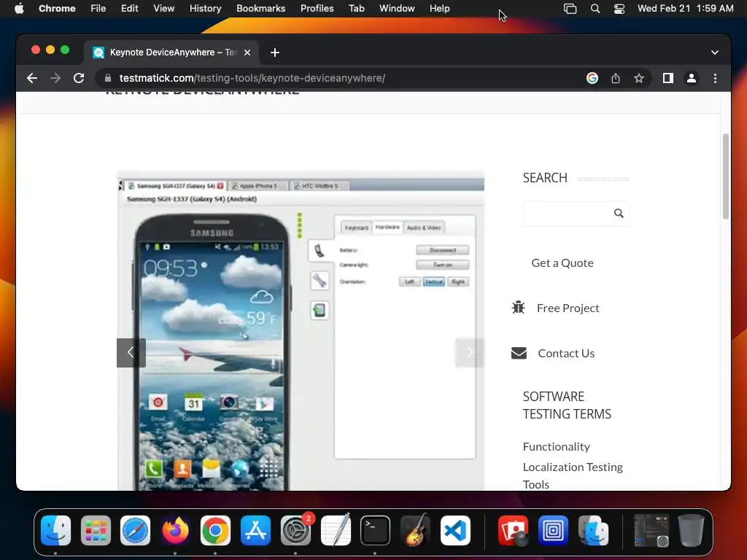This screenshot has height=560, width=747.
Task: Close the Keynote DeviceAnywhere tab
Action: pyautogui.click(x=247, y=52)
